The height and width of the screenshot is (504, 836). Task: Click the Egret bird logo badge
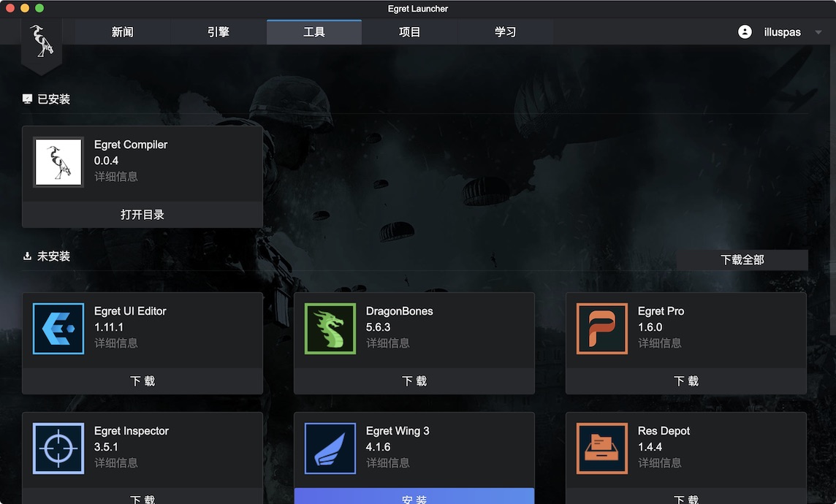click(x=42, y=46)
